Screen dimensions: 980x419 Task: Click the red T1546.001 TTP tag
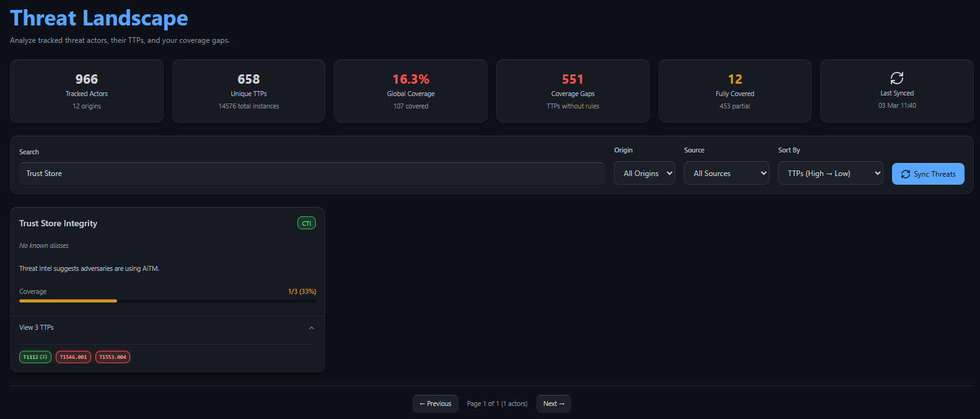pyautogui.click(x=73, y=357)
